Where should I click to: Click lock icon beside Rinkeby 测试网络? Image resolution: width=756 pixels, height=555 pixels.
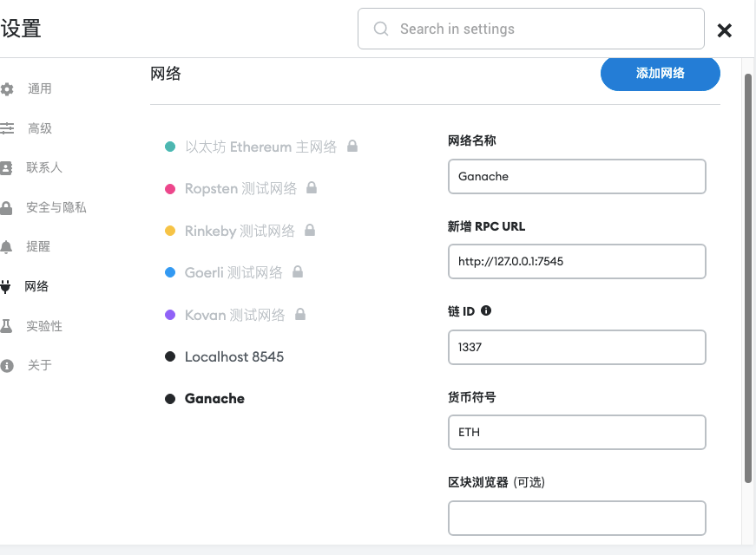[310, 230]
